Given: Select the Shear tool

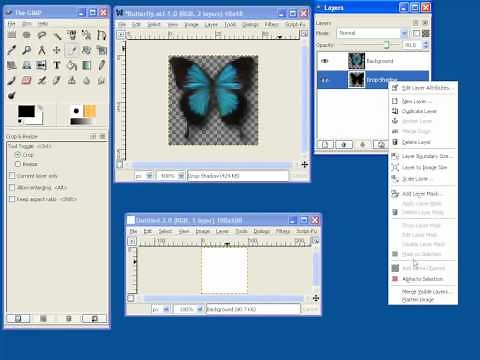Looking at the screenshot, I should 12,65.
